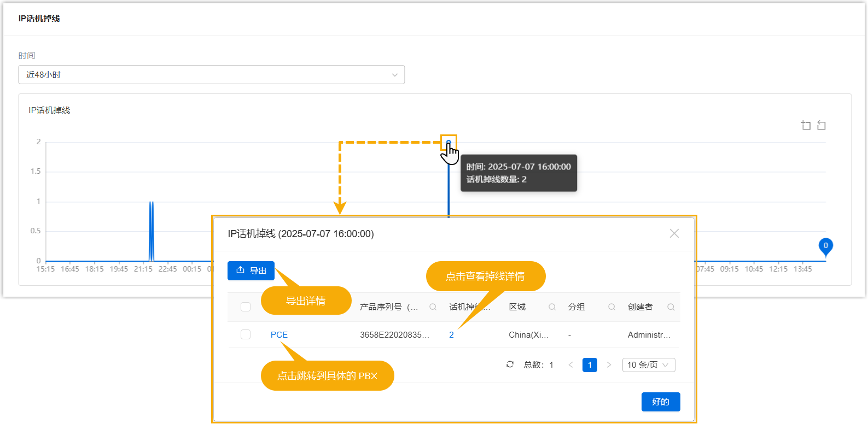Toggle the select-all checkbox in table header

246,307
